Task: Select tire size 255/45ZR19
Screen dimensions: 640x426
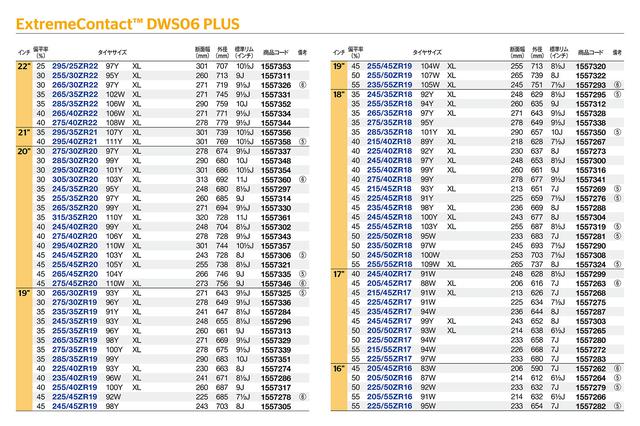Action: point(389,66)
